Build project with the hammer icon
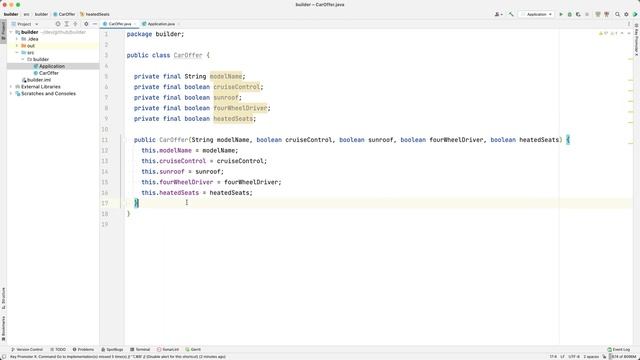640x360 pixels. (x=511, y=14)
